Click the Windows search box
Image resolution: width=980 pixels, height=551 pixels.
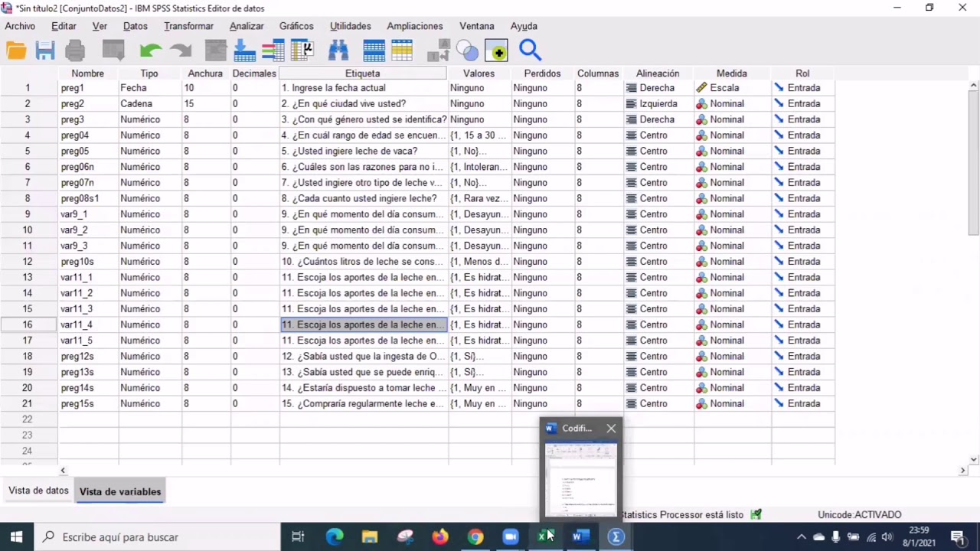coord(157,537)
